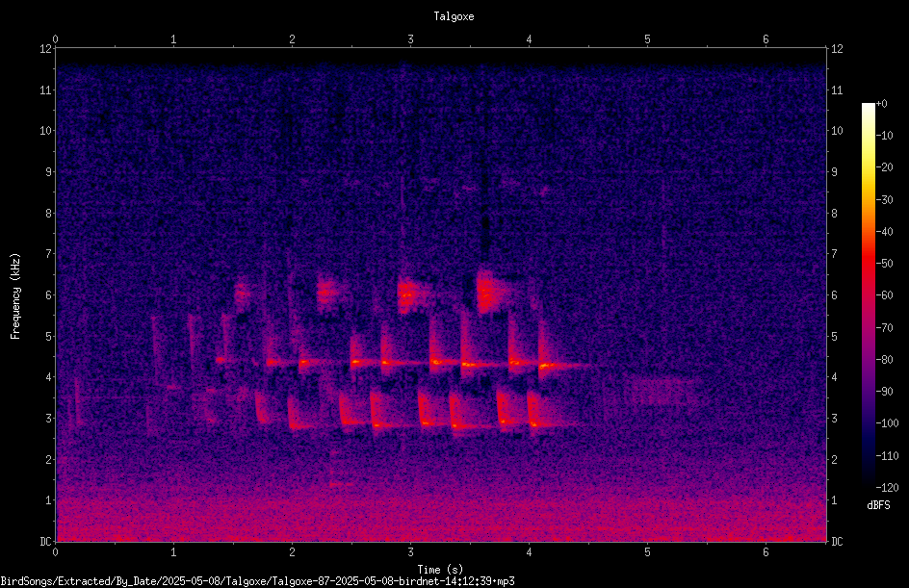Click the -50 label on color scale
The image size is (909, 588).
[x=884, y=263]
